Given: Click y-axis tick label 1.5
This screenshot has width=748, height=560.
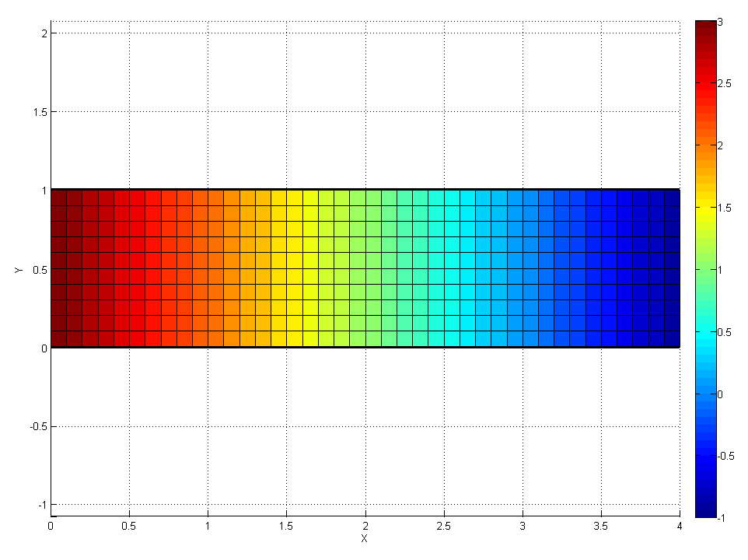Looking at the screenshot, I should (x=39, y=112).
